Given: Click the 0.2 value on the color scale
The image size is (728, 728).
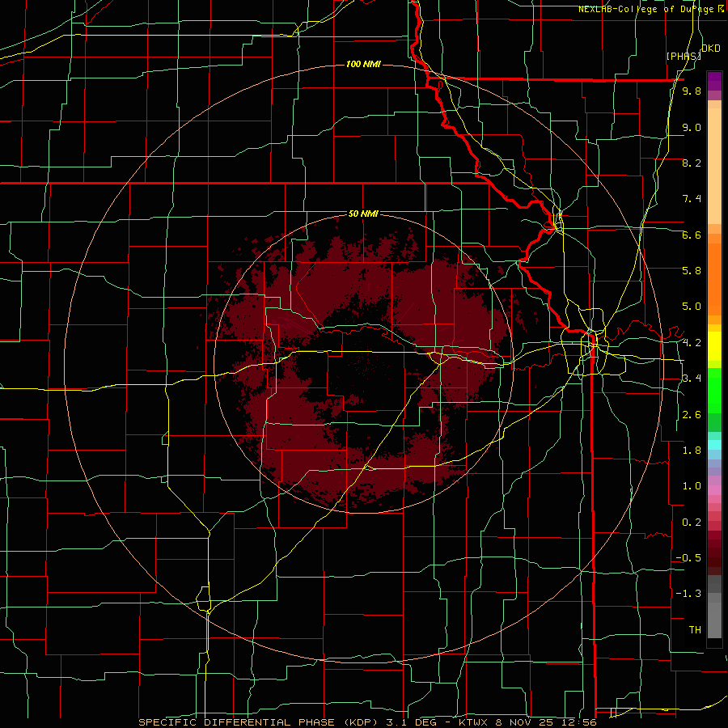Looking at the screenshot, I should (x=692, y=523).
